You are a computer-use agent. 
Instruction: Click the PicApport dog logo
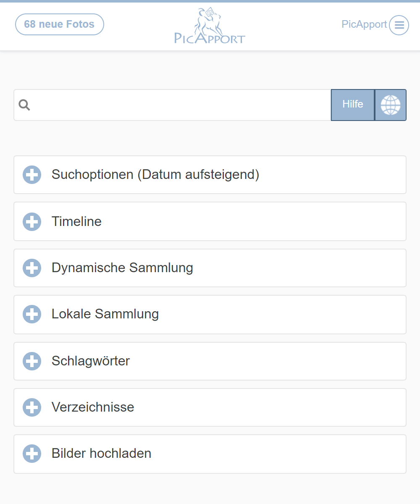pyautogui.click(x=210, y=26)
